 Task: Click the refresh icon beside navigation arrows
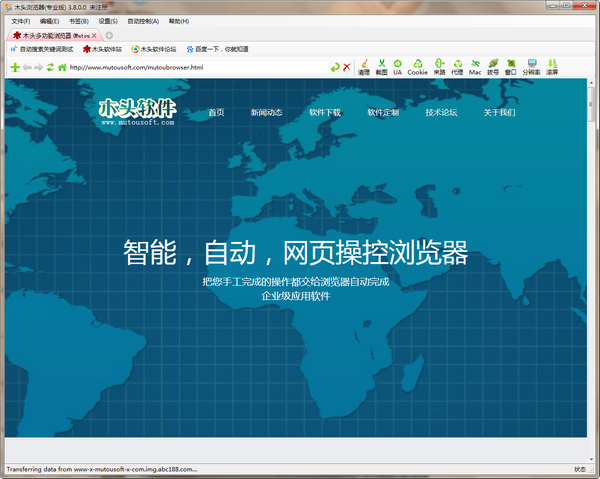pos(50,68)
